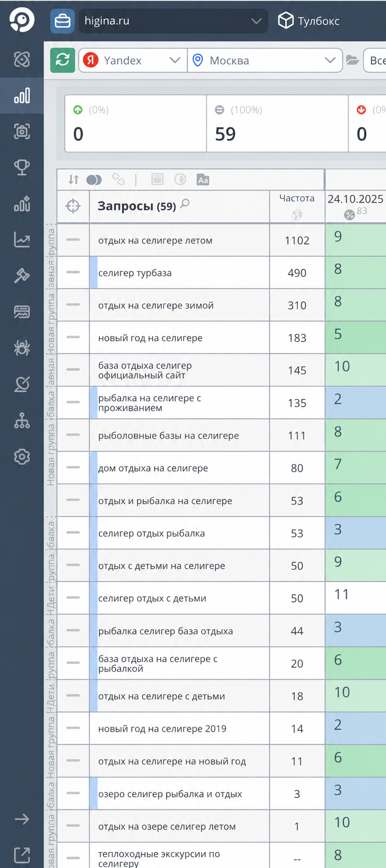Click the Aa case icon in table toolbar
The height and width of the screenshot is (868, 386).
[x=203, y=180]
